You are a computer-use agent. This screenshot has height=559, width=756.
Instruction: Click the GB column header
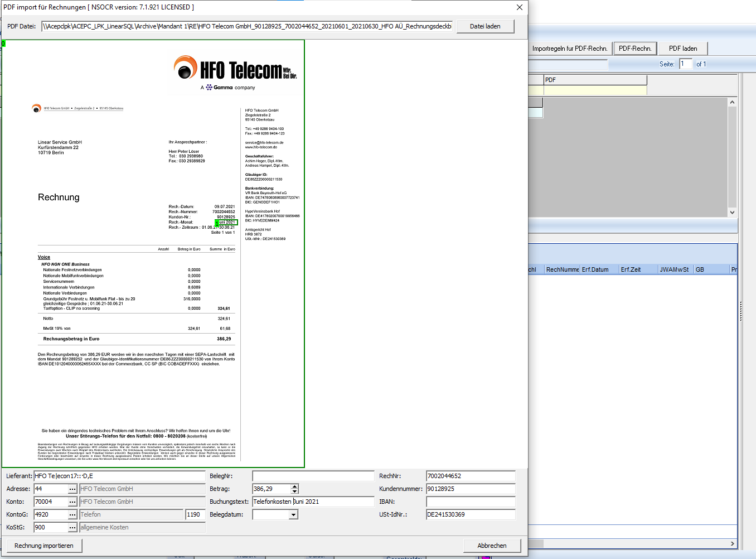(x=712, y=269)
